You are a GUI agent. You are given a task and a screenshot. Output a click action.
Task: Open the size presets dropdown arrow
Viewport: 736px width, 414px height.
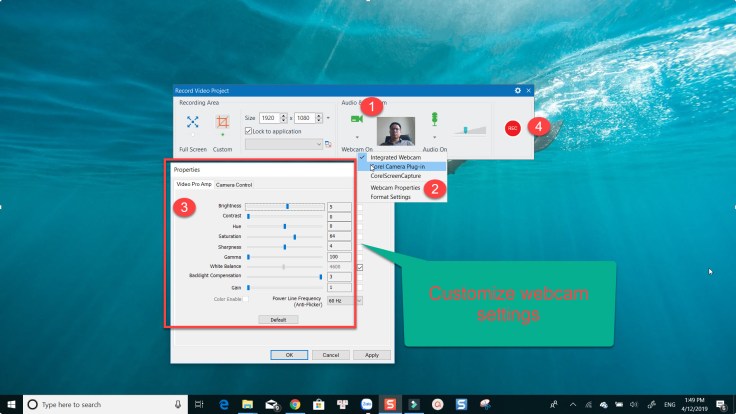pyautogui.click(x=328, y=118)
